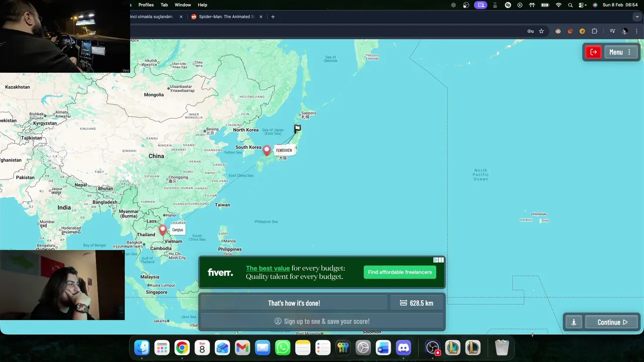Viewport: 644px width, 362px height.
Task: Click the Fiverr logo in ad
Action: pyautogui.click(x=220, y=273)
